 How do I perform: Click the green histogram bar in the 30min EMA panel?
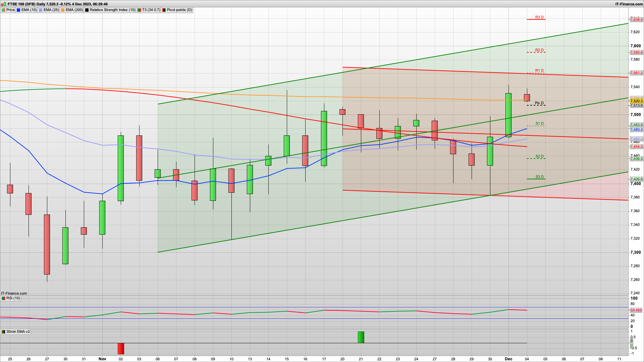click(x=361, y=337)
